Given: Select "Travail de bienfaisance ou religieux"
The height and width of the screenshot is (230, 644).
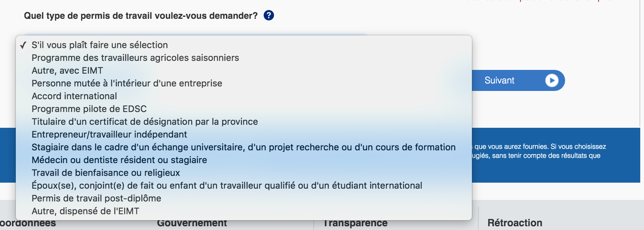Looking at the screenshot, I should (106, 173).
